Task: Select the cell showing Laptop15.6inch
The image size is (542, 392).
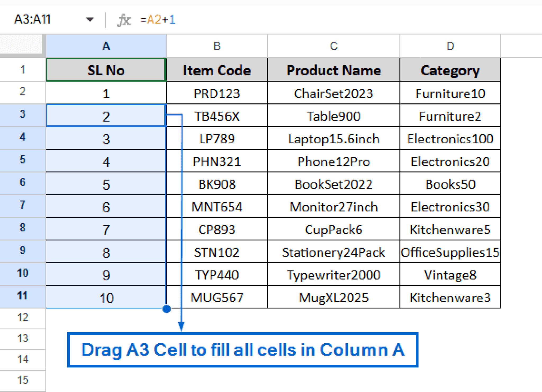Action: (x=334, y=139)
